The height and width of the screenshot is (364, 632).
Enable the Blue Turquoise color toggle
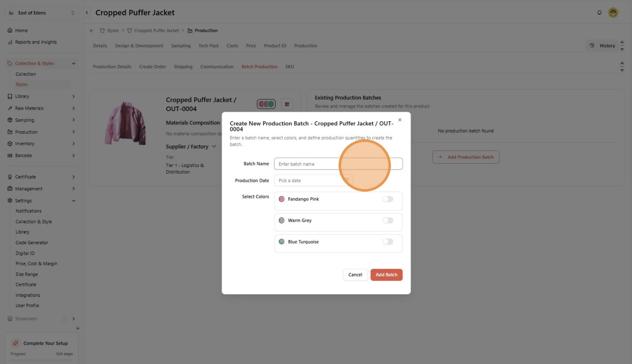click(x=388, y=242)
